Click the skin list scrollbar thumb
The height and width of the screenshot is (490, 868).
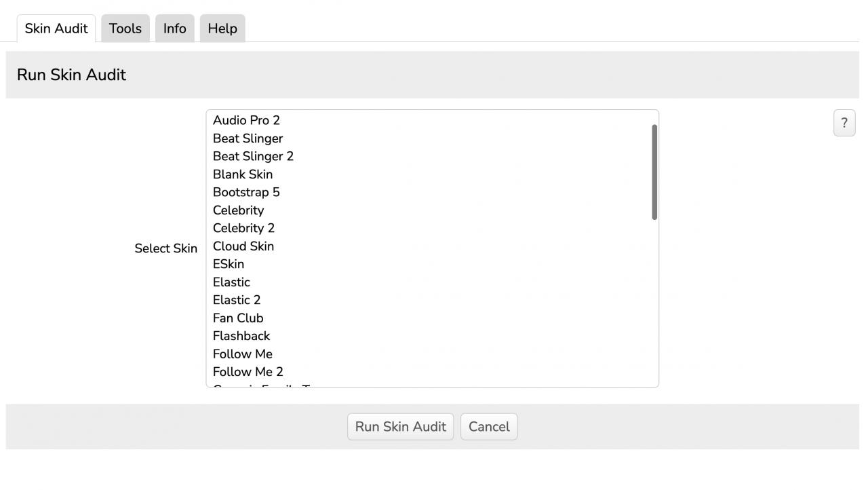tap(654, 172)
